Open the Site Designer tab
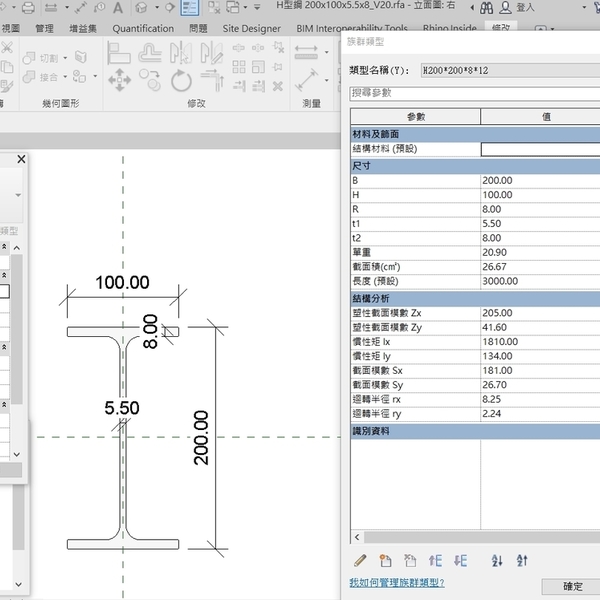 click(251, 29)
